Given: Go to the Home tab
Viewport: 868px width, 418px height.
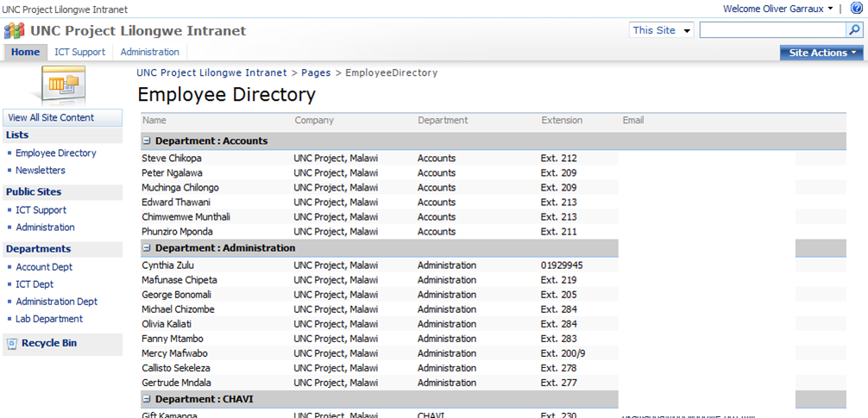Looking at the screenshot, I should pos(25,52).
